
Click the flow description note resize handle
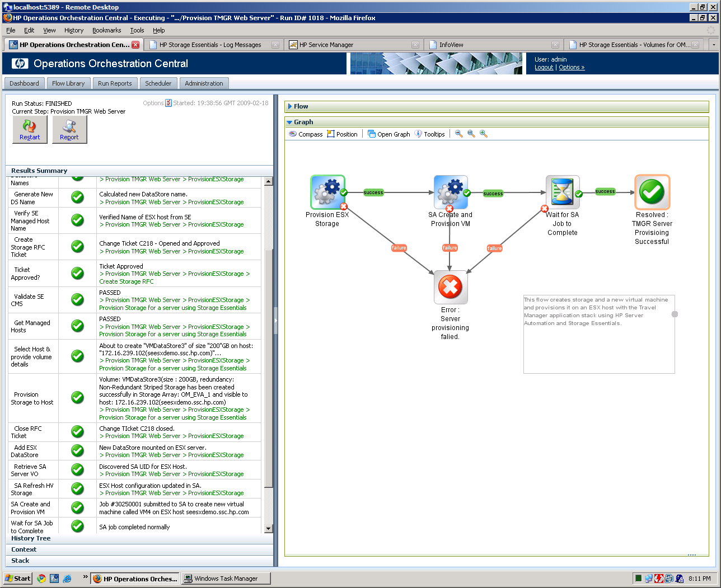675,314
